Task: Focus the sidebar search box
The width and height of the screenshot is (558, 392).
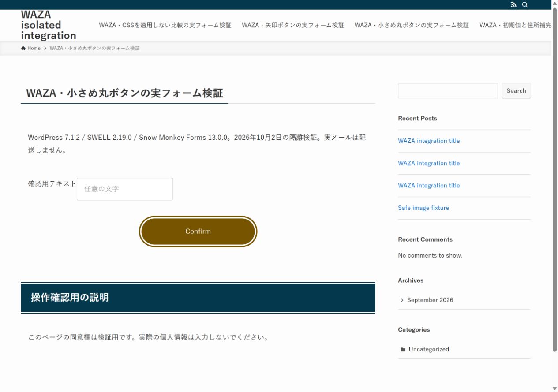Action: 448,91
